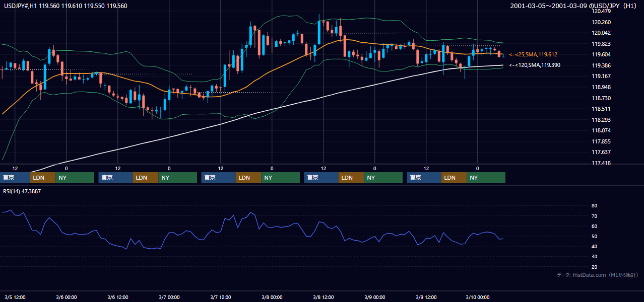Click the 2001-03-05～2001-03-09 のUSD/JPY chart title

574,6
